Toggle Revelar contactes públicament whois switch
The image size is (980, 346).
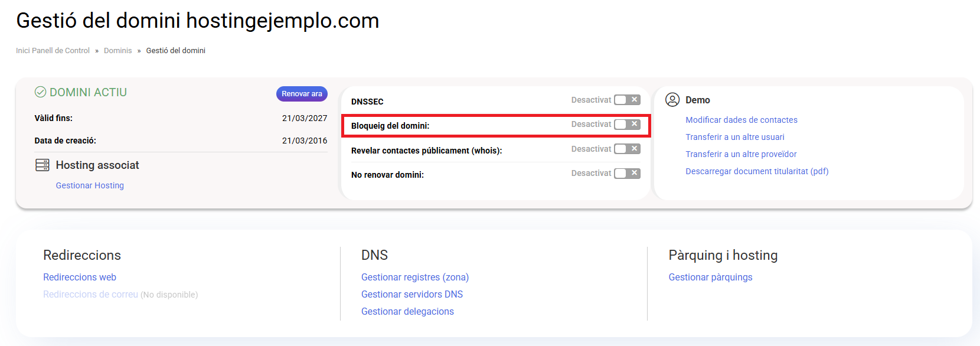tap(626, 149)
